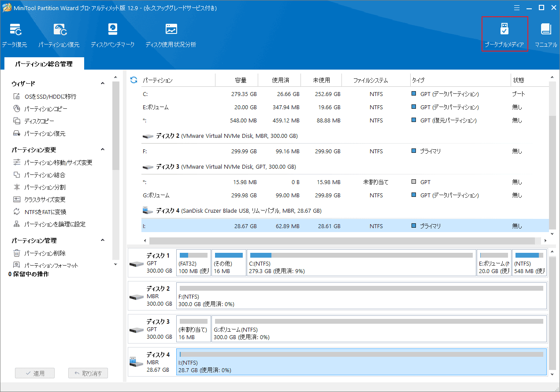Viewport: 560px width, 392px height.
Task: Open the Data Recovery (データ復元) tool
Action: pyautogui.click(x=15, y=35)
